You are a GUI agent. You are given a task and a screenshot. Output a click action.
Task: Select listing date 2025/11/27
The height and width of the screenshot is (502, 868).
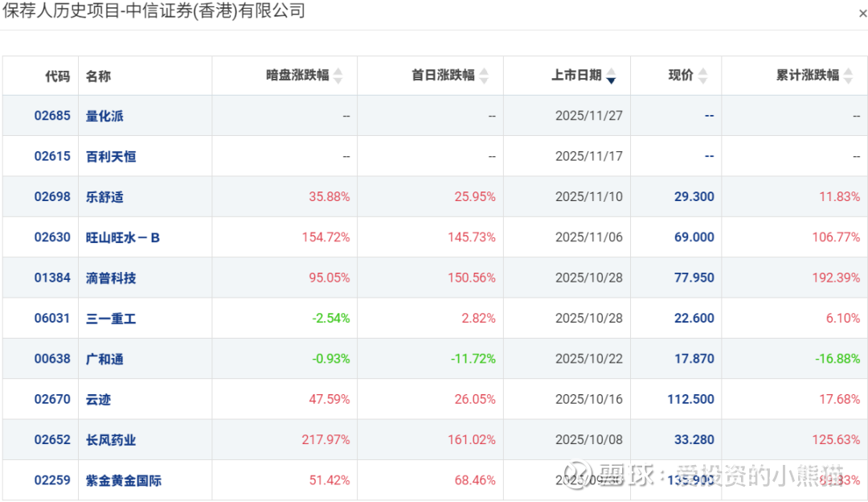click(x=589, y=116)
